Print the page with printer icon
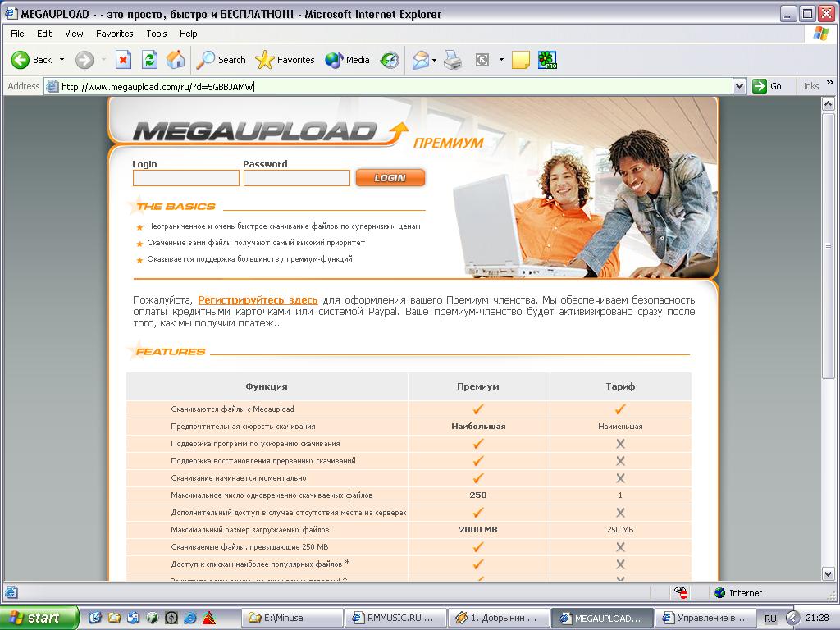This screenshot has height=630, width=840. coord(453,59)
